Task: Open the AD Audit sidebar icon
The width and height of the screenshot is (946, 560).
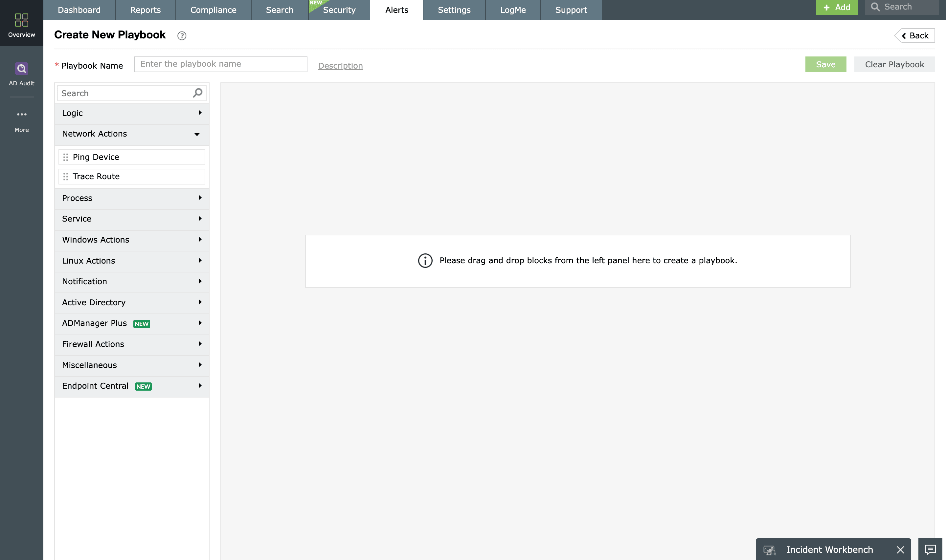Action: click(22, 69)
